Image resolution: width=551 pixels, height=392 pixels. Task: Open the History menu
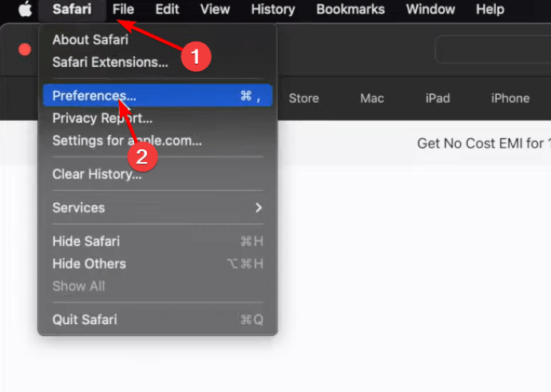coord(273,9)
